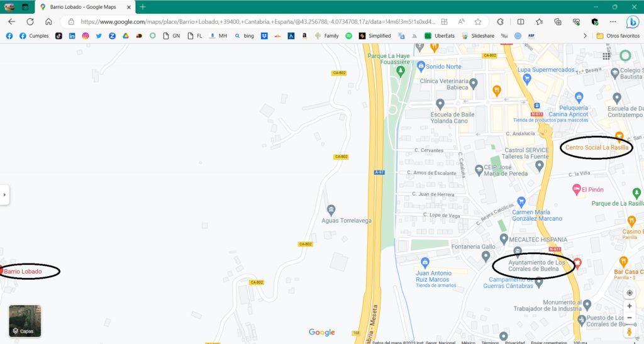Zoom in on the map

pos(629,306)
